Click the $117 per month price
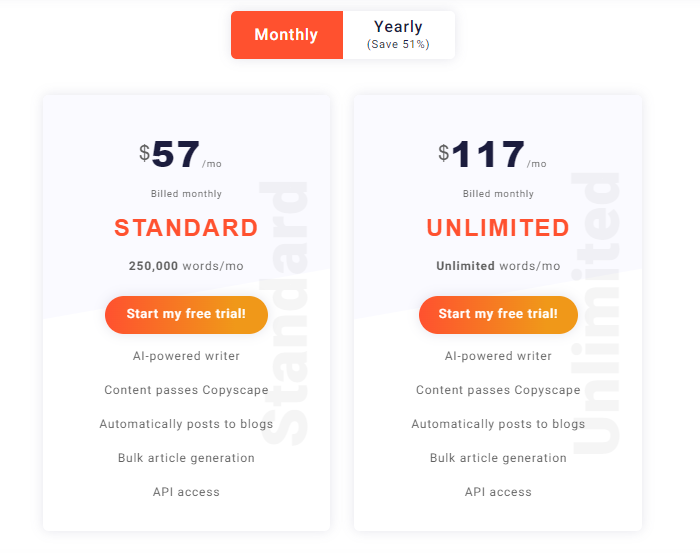The image size is (700, 553). point(492,154)
